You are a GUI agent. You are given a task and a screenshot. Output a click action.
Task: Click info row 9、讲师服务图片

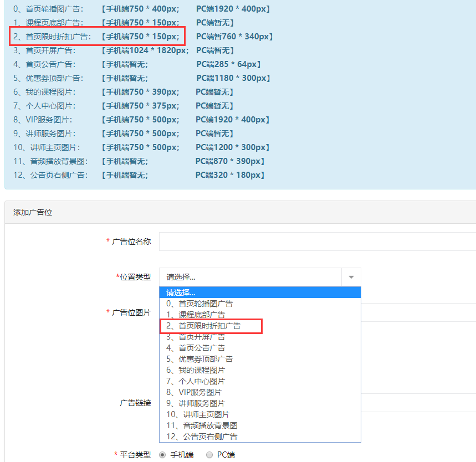click(x=123, y=134)
